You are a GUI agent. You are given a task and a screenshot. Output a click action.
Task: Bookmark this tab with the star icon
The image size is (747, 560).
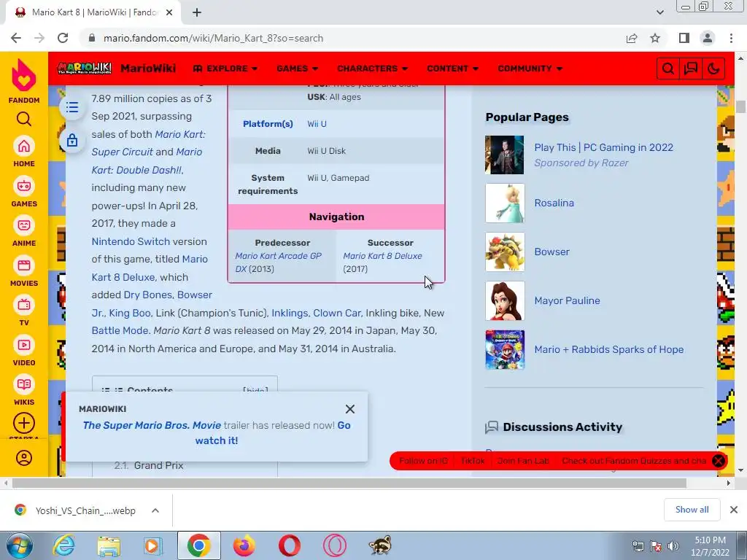tap(655, 38)
